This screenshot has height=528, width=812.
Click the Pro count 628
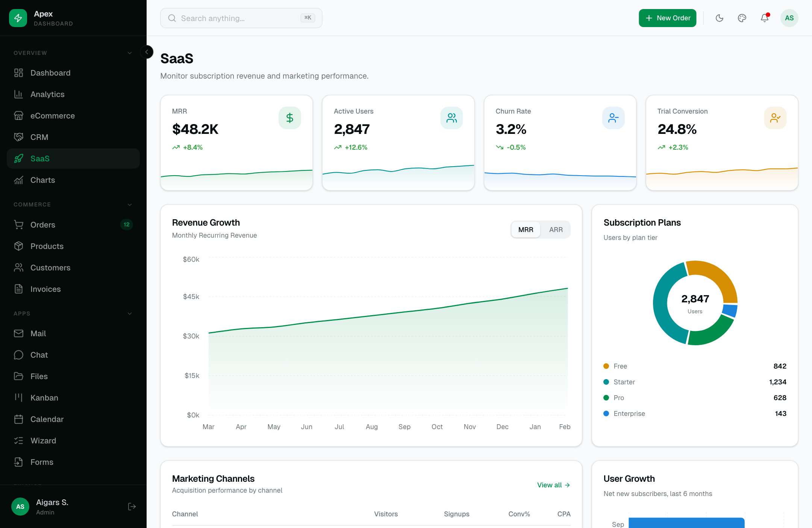pyautogui.click(x=780, y=398)
